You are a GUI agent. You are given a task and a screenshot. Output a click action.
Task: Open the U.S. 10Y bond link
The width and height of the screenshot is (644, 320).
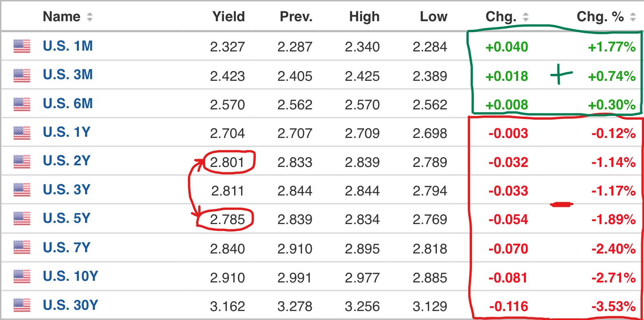coord(71,276)
